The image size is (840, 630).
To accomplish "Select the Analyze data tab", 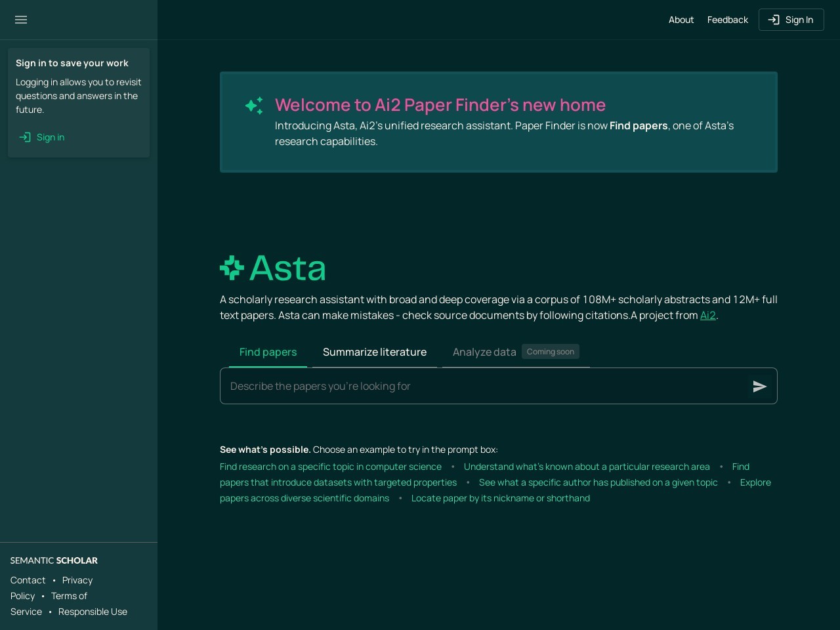I will tap(484, 352).
